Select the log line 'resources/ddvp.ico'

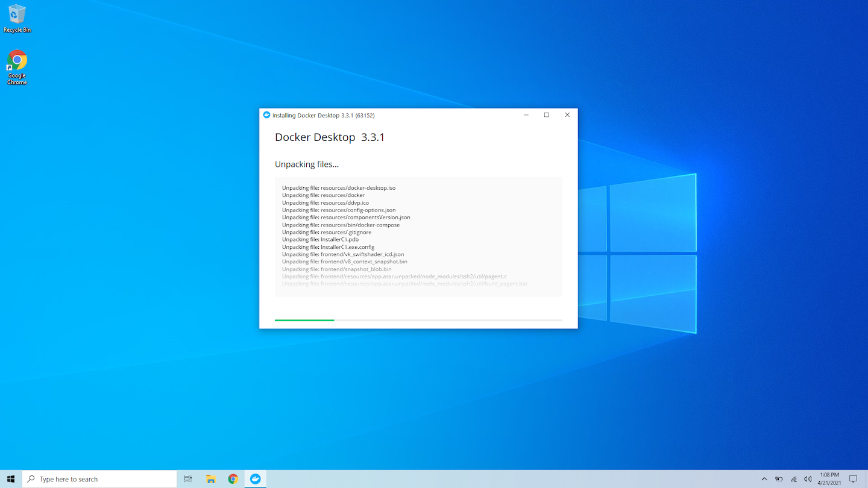tap(325, 202)
